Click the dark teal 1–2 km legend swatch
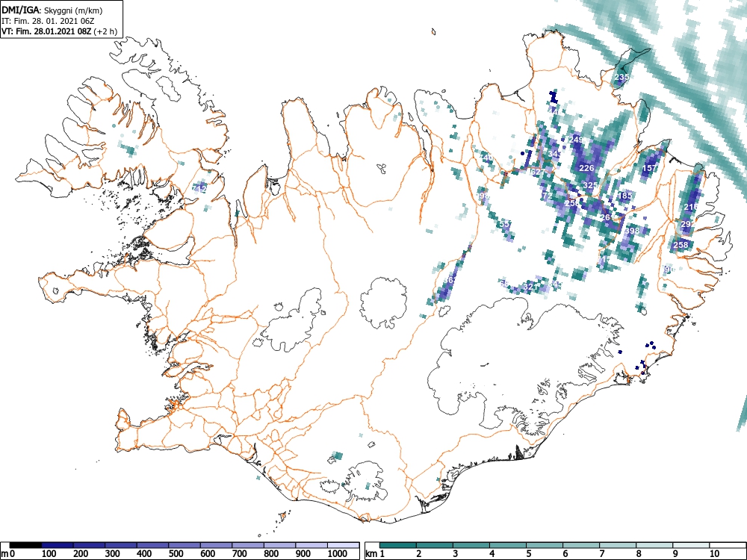This screenshot has height=560, width=747. 398,545
